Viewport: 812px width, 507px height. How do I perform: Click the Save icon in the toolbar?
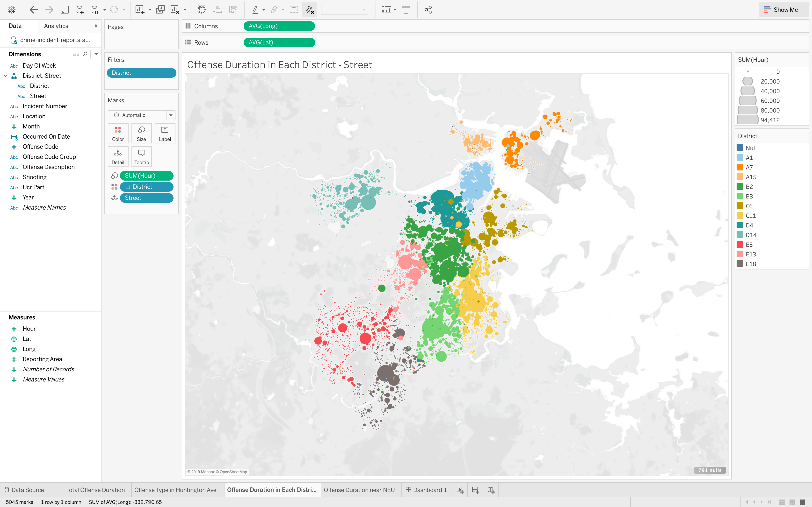coord(65,9)
